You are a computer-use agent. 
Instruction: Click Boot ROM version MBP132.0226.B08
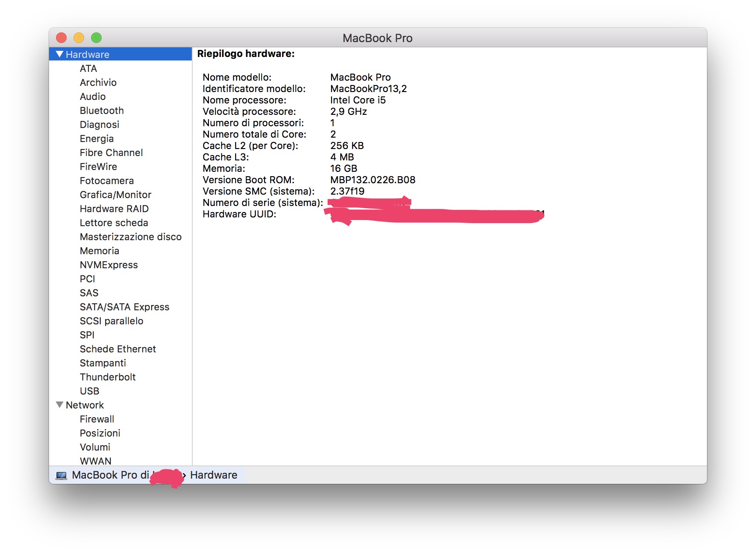[x=373, y=180]
